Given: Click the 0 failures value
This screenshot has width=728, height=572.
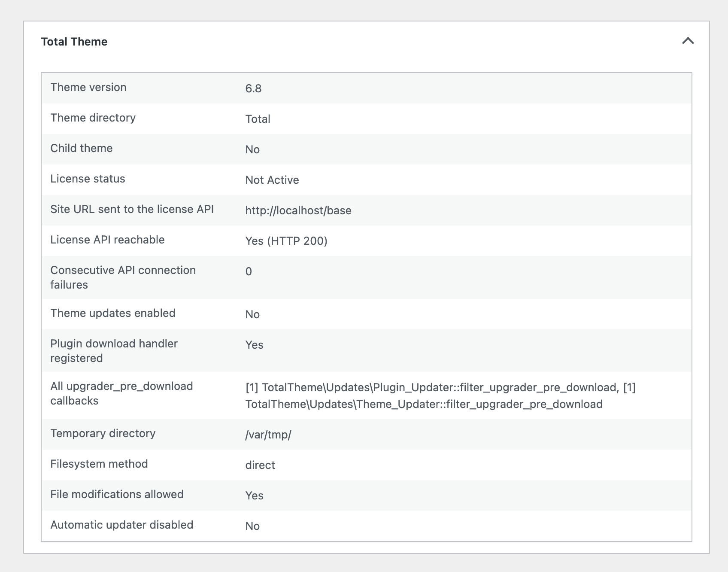Looking at the screenshot, I should [249, 271].
